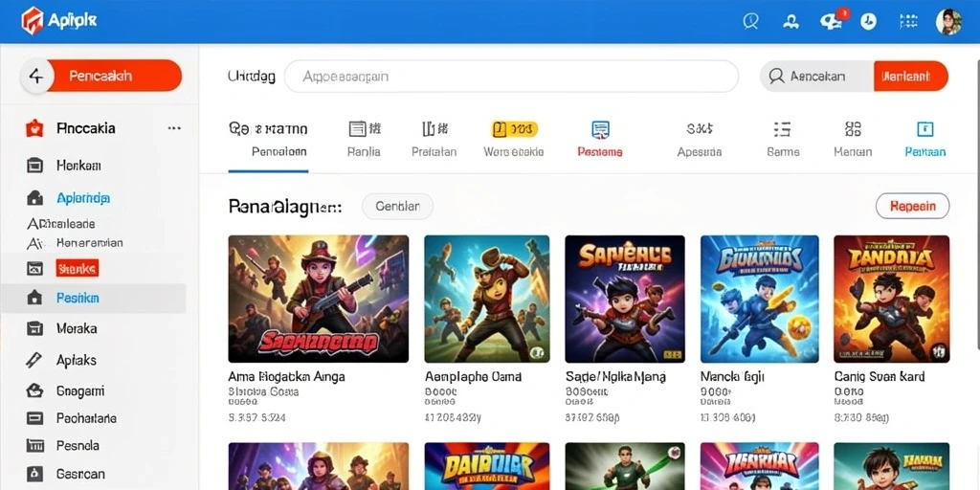This screenshot has width=980, height=490.
Task: Switch to the Were ebakie tab
Action: tap(513, 152)
